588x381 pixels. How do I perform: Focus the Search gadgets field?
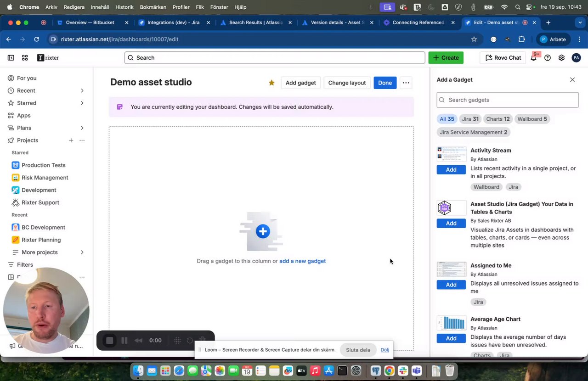pyautogui.click(x=508, y=100)
